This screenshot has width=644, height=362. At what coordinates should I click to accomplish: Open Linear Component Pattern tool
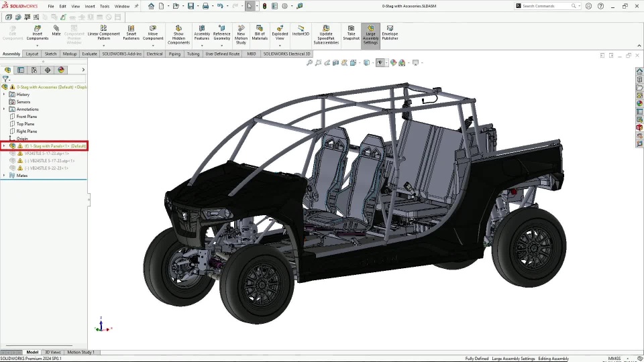[103, 33]
